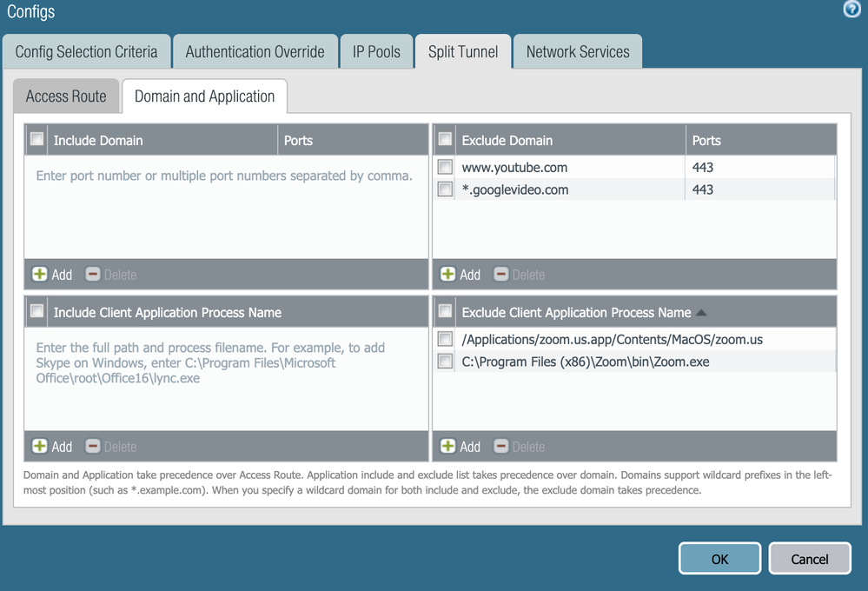
Task: Sort by Exclude Client Application Process Name arrow
Action: click(701, 313)
